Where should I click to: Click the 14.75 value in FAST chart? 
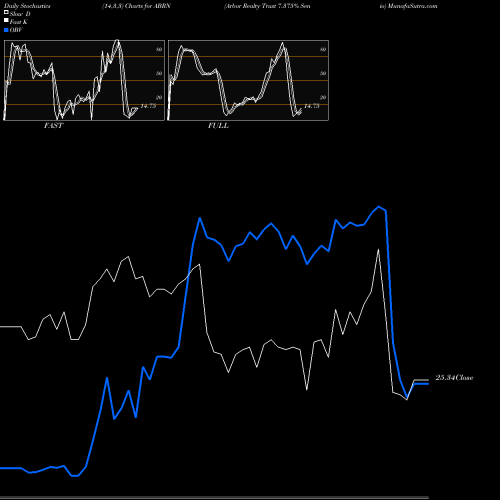pos(148,106)
